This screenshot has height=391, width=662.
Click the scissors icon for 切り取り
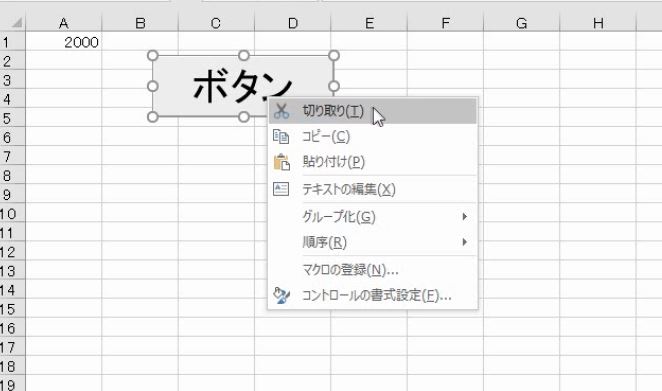point(281,111)
